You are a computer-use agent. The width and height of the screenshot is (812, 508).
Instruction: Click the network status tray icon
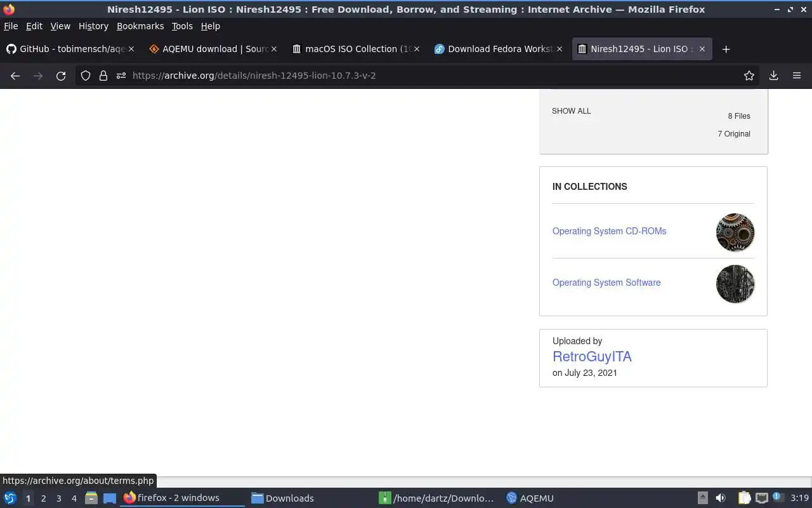761,498
